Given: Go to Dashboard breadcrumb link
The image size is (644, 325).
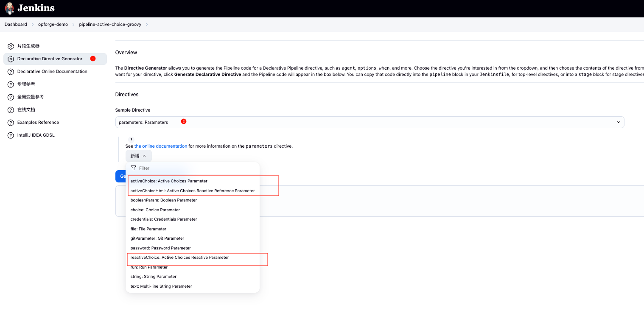Looking at the screenshot, I should (x=16, y=25).
